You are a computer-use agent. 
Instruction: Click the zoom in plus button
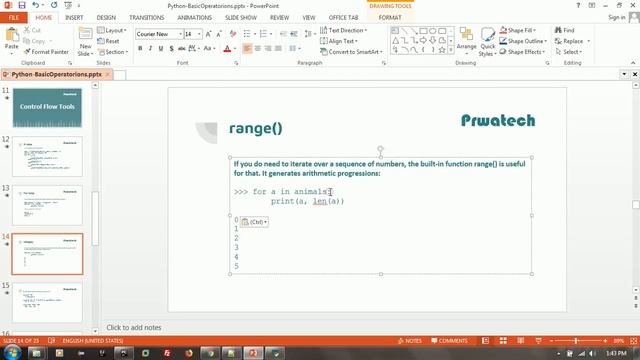point(605,340)
